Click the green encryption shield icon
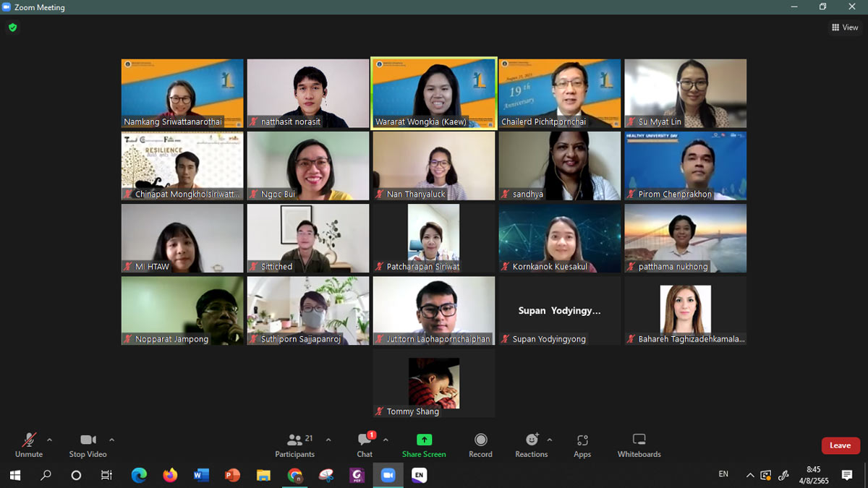868x488 pixels. [12, 27]
